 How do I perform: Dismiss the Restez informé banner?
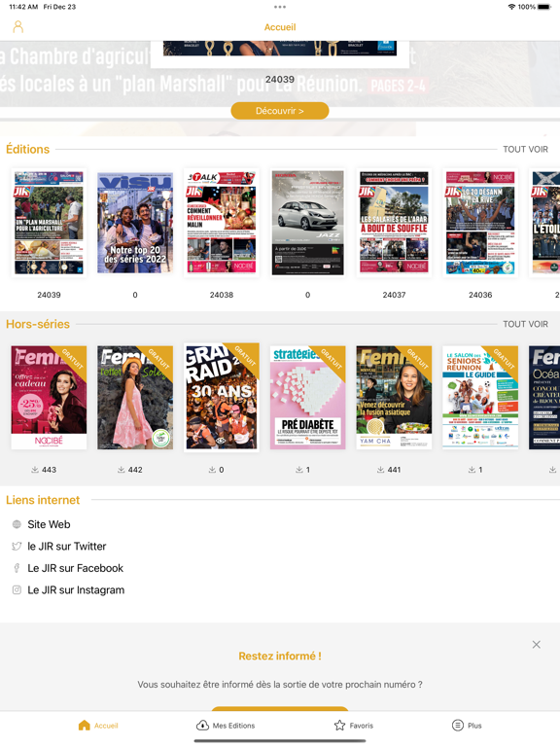(537, 644)
